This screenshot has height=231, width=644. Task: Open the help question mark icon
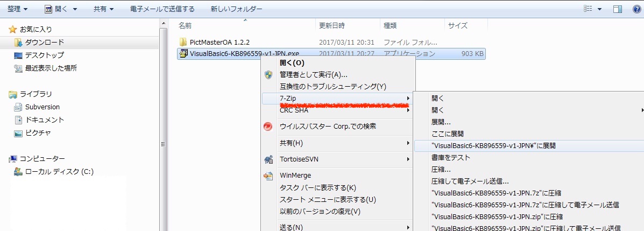[x=636, y=9]
